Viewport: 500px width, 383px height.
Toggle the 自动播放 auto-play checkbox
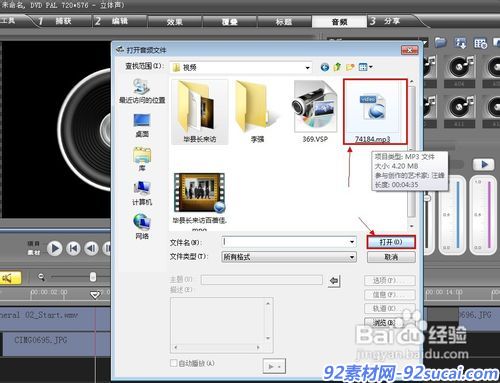174,363
